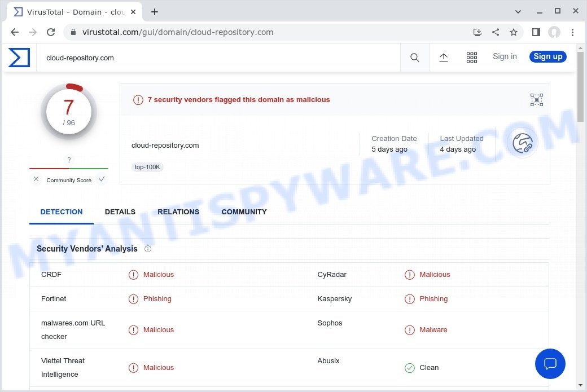The width and height of the screenshot is (587, 392).
Task: Vote malicious with the community X icon
Action: 36,179
